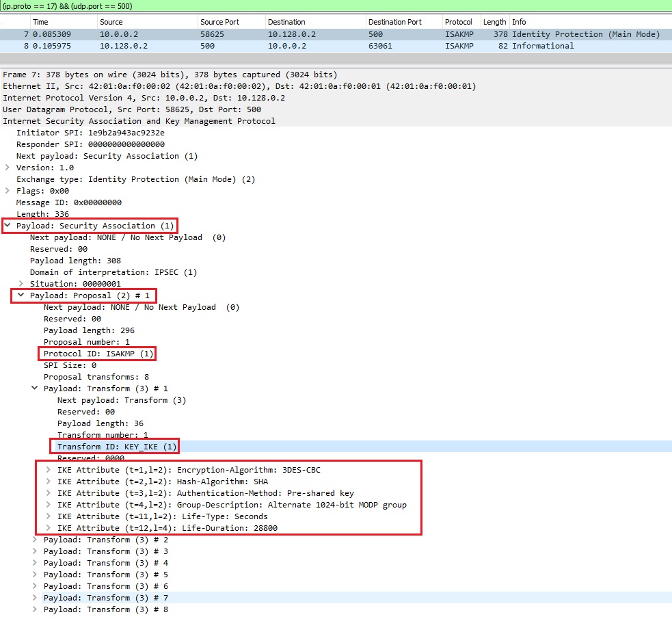Select SPI Size: 0 field
Screen dimensions: 672x619
[70, 365]
